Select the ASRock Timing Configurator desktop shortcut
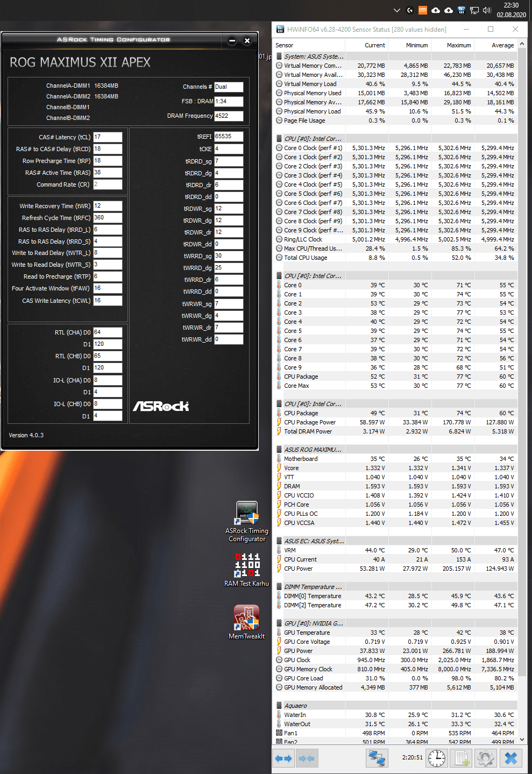Screen dimensions: 532x774 pos(247,522)
